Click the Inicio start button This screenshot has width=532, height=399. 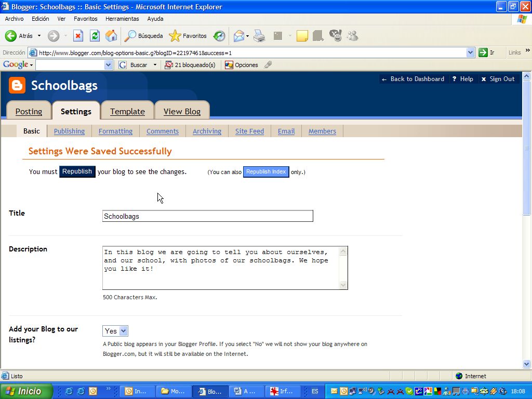[26, 391]
